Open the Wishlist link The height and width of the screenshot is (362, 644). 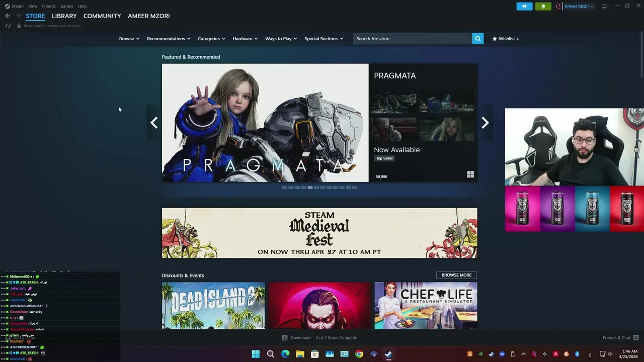click(x=505, y=39)
